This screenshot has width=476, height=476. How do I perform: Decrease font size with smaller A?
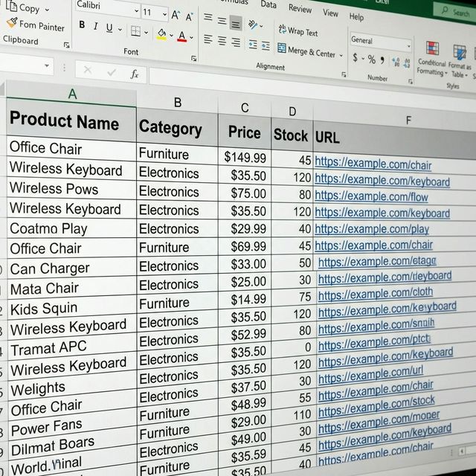[190, 16]
